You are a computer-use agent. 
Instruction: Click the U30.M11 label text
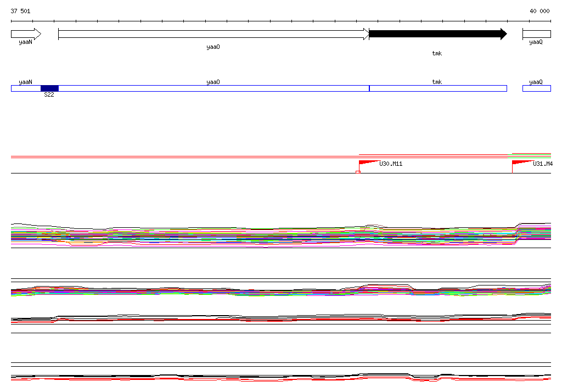click(x=391, y=164)
